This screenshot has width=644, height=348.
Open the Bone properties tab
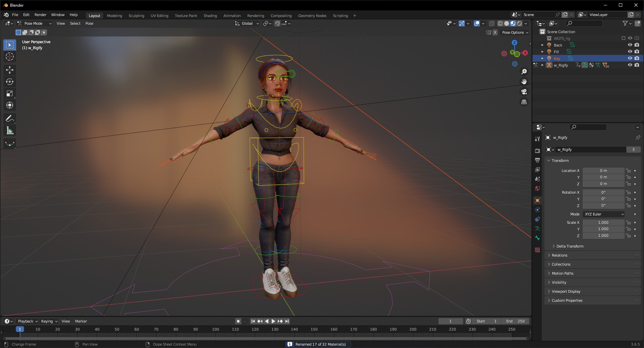537,238
